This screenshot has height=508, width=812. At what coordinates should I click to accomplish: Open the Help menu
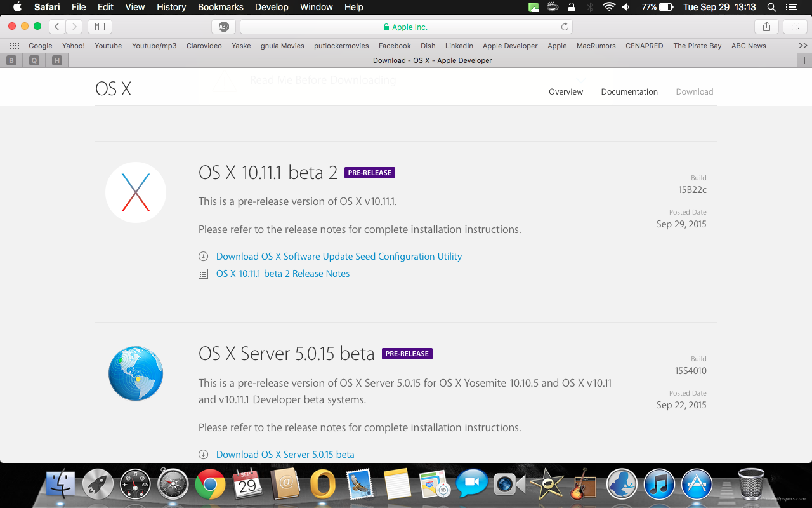click(x=353, y=7)
